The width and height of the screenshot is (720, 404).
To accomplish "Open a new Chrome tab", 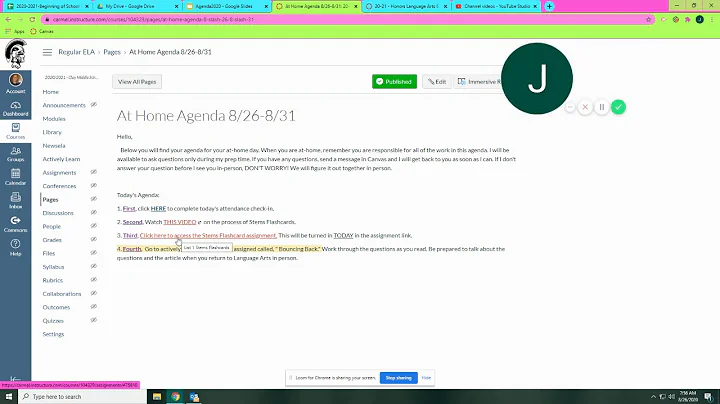I will point(549,6).
